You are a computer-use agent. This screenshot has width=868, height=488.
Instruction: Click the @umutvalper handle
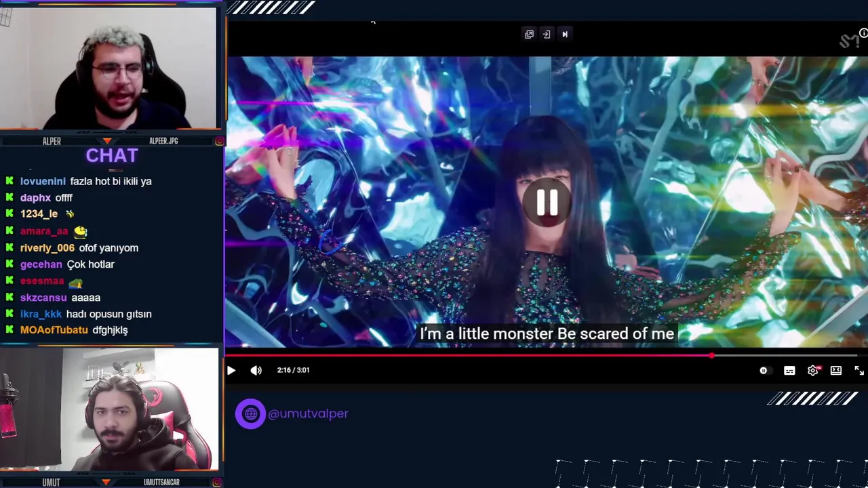point(308,413)
